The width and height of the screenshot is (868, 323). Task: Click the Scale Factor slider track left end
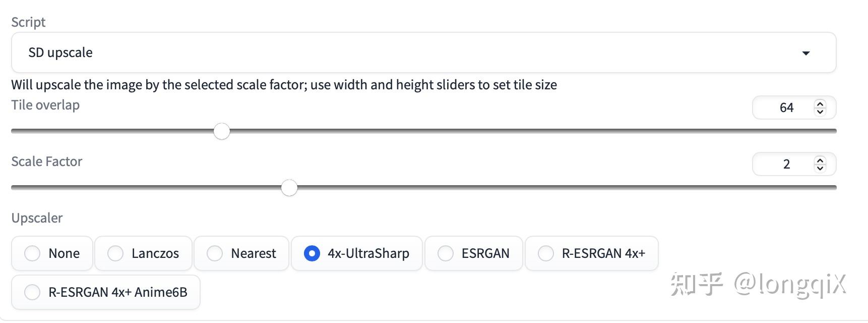click(15, 188)
